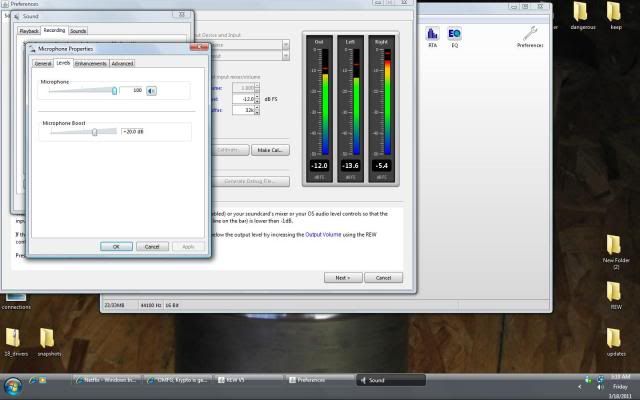
Task: Click the Right level meter
Action: (x=381, y=109)
